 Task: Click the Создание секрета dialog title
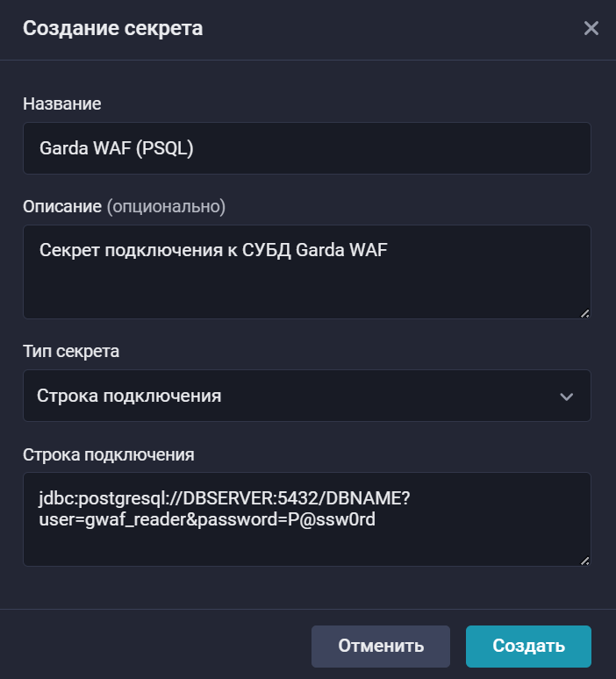pyautogui.click(x=112, y=28)
